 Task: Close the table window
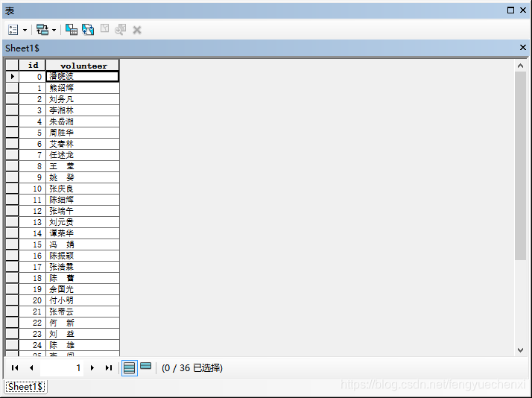(x=523, y=10)
